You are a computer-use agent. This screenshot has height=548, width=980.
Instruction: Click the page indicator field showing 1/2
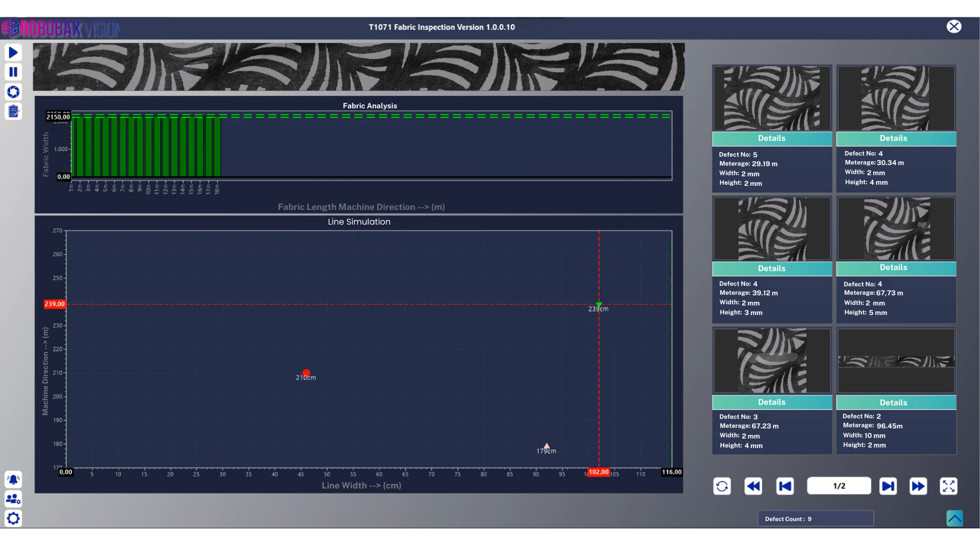click(x=839, y=486)
